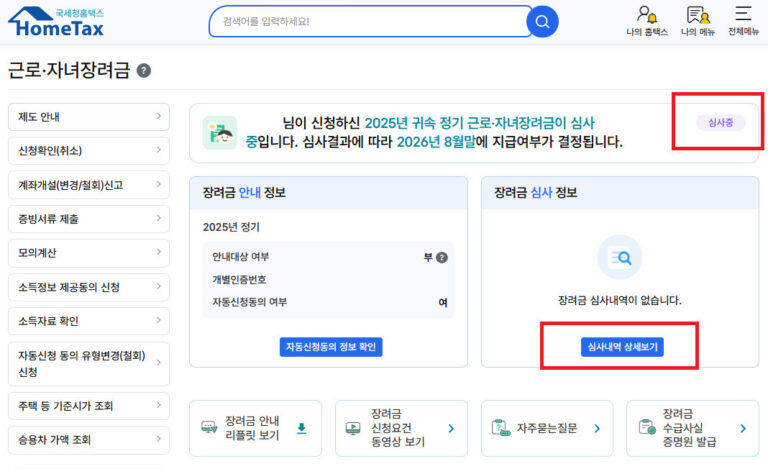768x469 pixels.
Task: Click chevron arrow on 신청요건 동영상 보기 card
Action: (x=451, y=428)
